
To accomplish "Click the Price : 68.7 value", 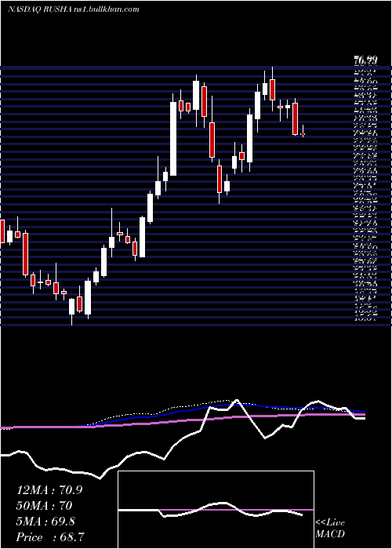I will click(x=49, y=536).
